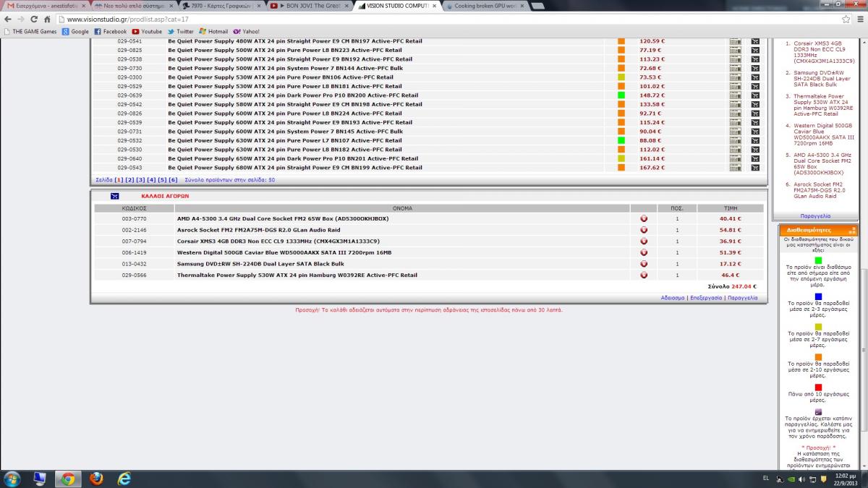Open specs table icon for 650W BN201 row

click(x=735, y=158)
